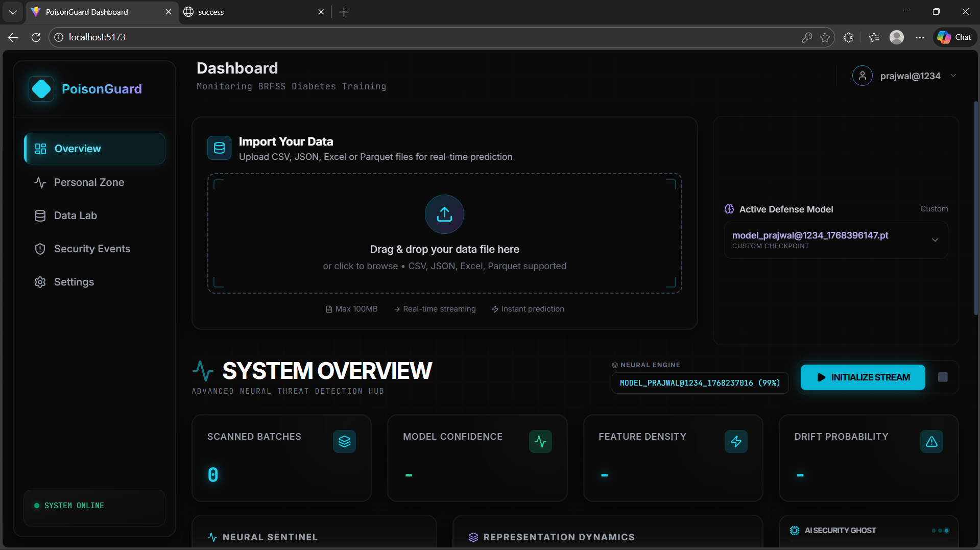Click the Overview grid icon in sidebar
This screenshot has width=980, height=550.
(x=40, y=149)
